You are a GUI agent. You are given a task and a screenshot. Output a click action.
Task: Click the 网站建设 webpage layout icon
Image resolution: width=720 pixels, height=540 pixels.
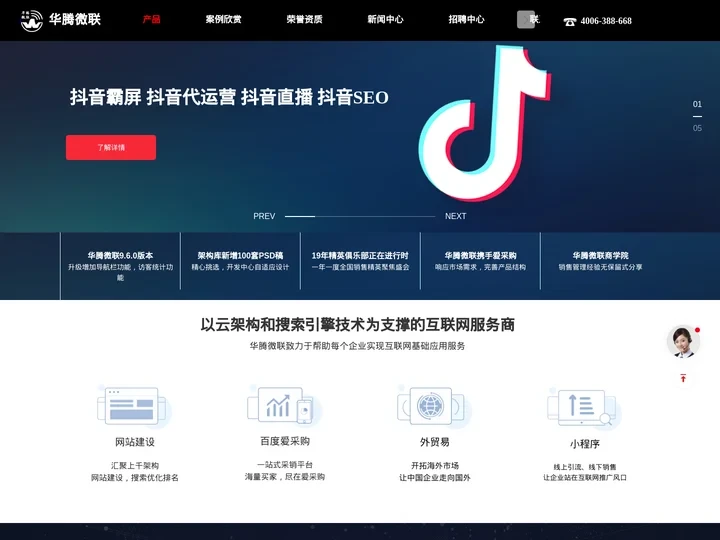point(133,406)
